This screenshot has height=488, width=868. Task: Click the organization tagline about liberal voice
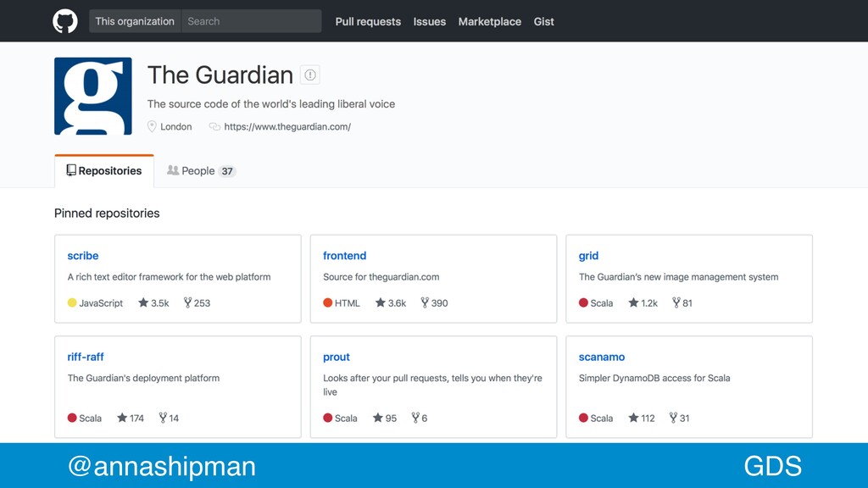pos(271,104)
